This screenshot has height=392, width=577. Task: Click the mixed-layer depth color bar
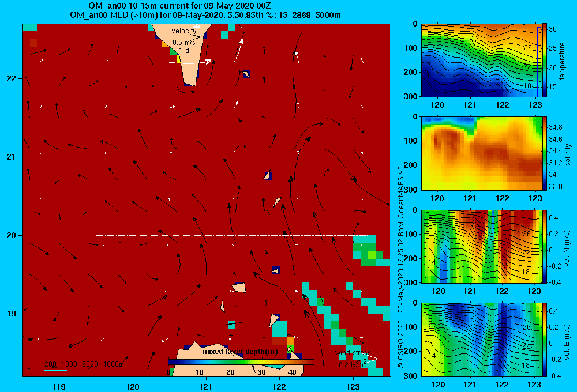[x=241, y=362]
